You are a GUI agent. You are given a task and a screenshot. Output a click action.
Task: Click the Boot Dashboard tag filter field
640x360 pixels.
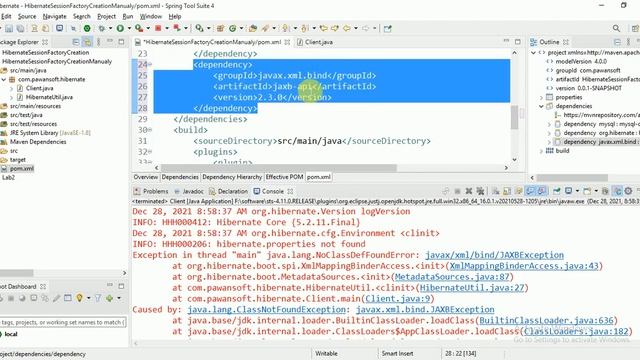(63, 322)
